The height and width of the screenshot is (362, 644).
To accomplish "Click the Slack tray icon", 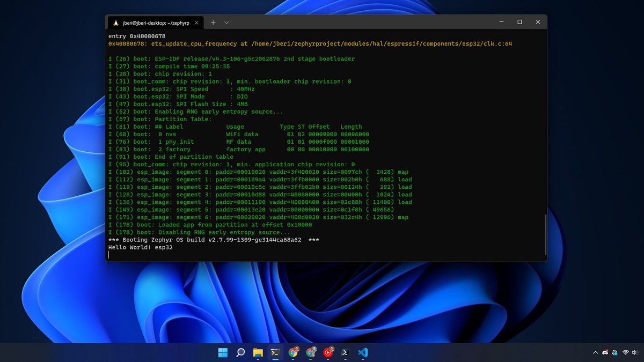I will tap(614, 352).
